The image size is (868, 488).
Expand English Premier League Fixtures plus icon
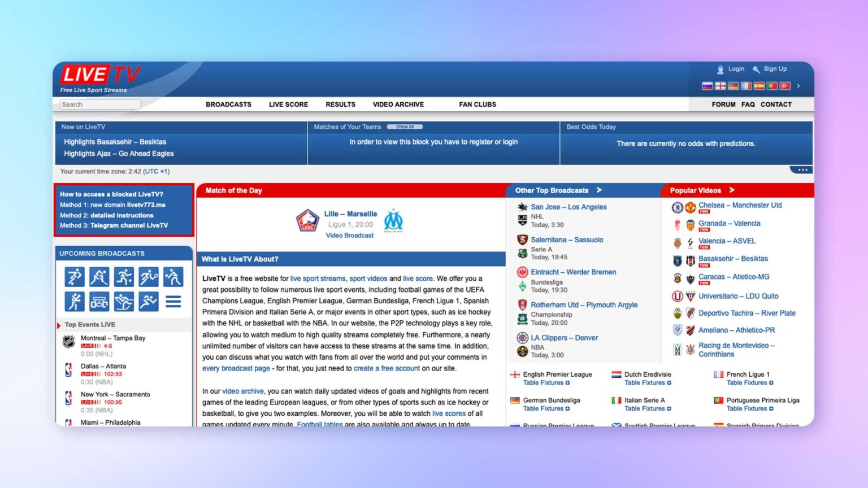point(567,383)
